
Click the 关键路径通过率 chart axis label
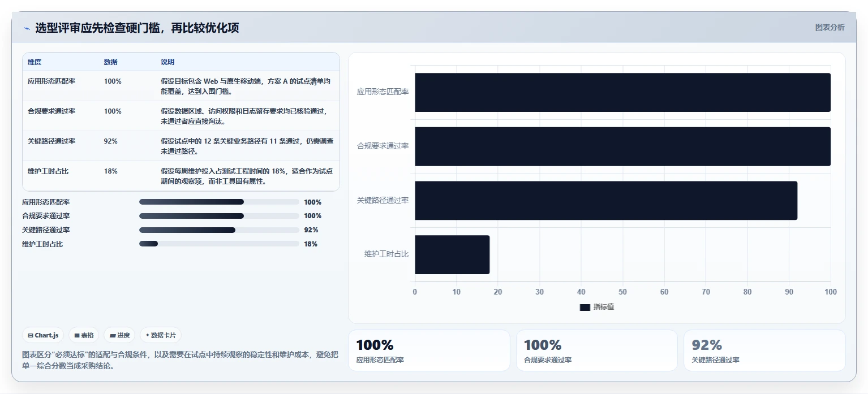(383, 200)
